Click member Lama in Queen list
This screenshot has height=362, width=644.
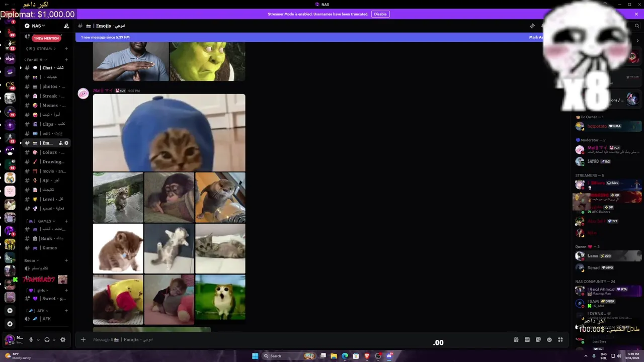pyautogui.click(x=608, y=256)
